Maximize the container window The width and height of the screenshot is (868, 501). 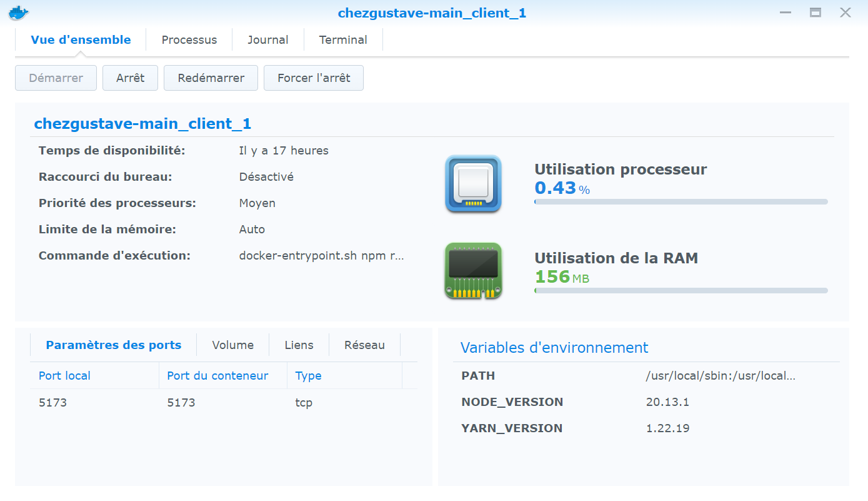tap(816, 13)
